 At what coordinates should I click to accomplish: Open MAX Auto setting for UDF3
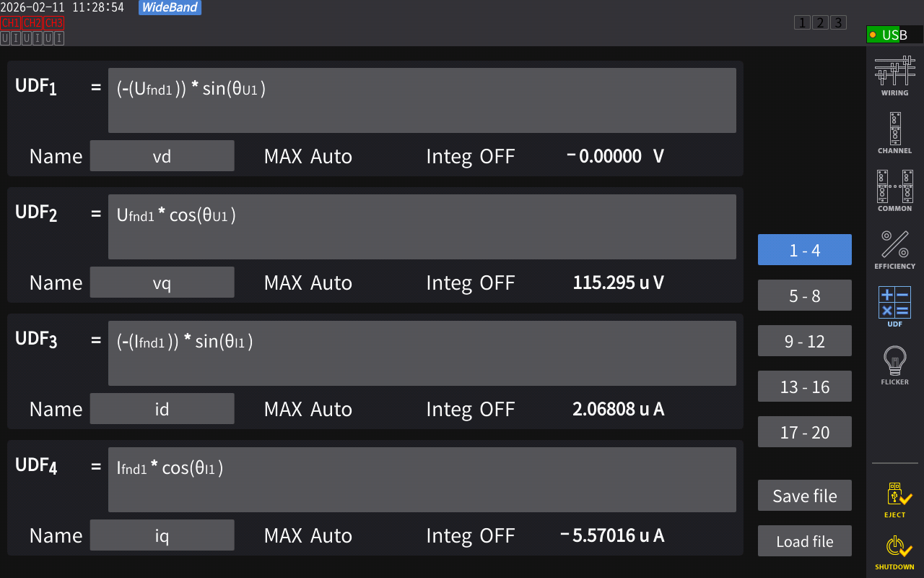pos(308,409)
